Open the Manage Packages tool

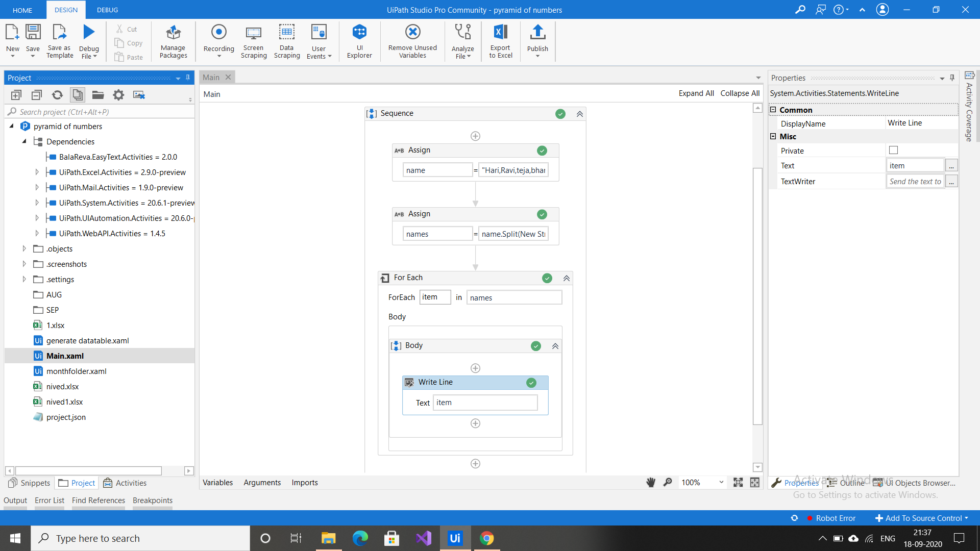[173, 34]
